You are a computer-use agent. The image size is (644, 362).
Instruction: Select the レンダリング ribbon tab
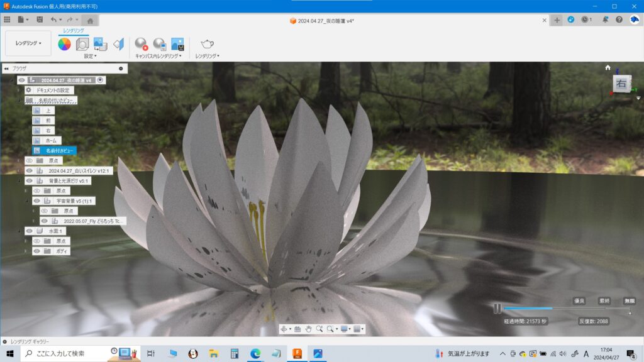click(x=74, y=30)
